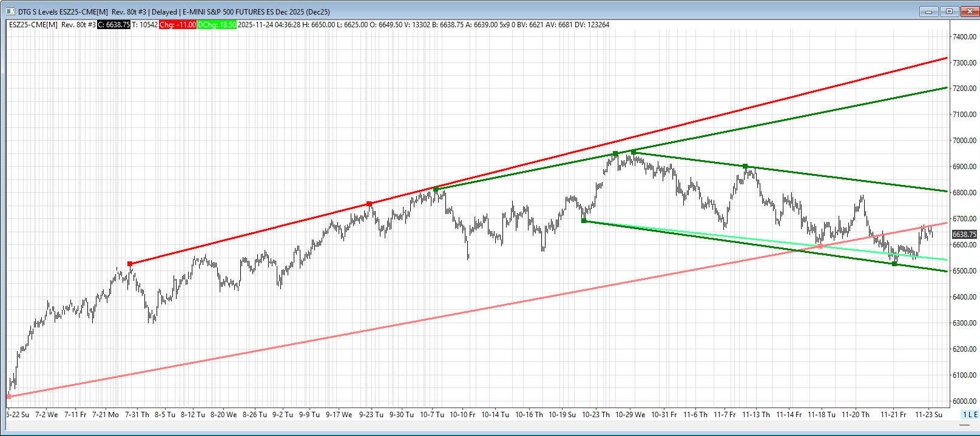Screen dimensions: 980x436
Task: Click the '7-2 We' date label
Action: [47, 415]
